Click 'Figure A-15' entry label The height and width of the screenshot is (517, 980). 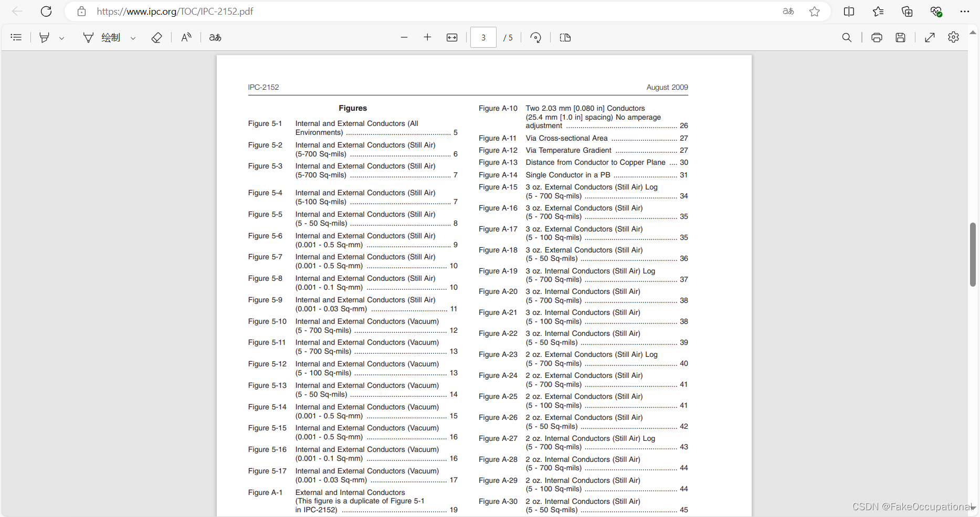coord(498,187)
